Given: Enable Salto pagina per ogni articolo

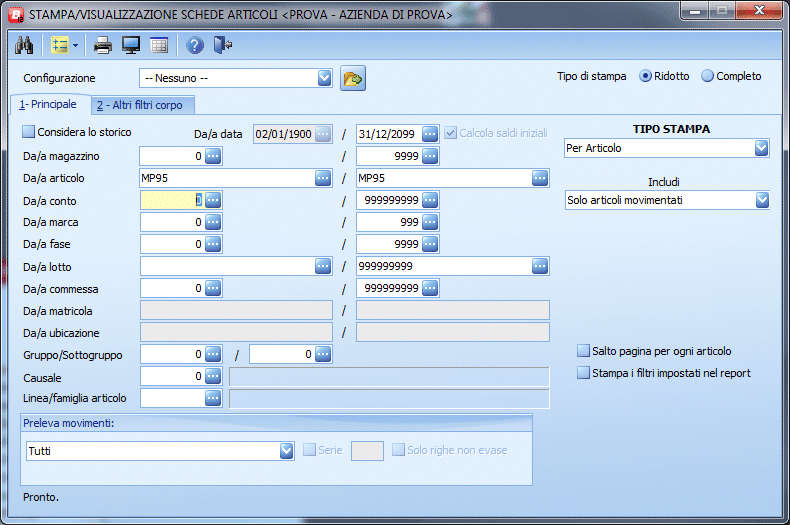Looking at the screenshot, I should [x=583, y=351].
